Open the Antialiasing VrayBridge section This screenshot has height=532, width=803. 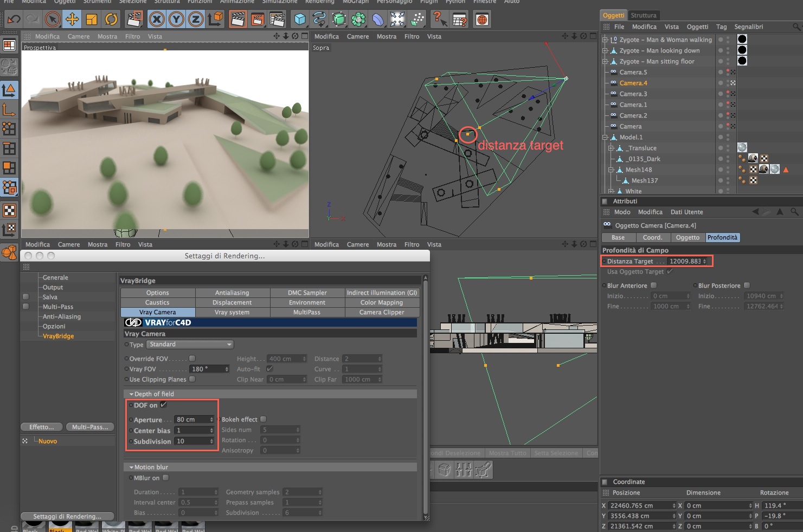click(x=232, y=293)
